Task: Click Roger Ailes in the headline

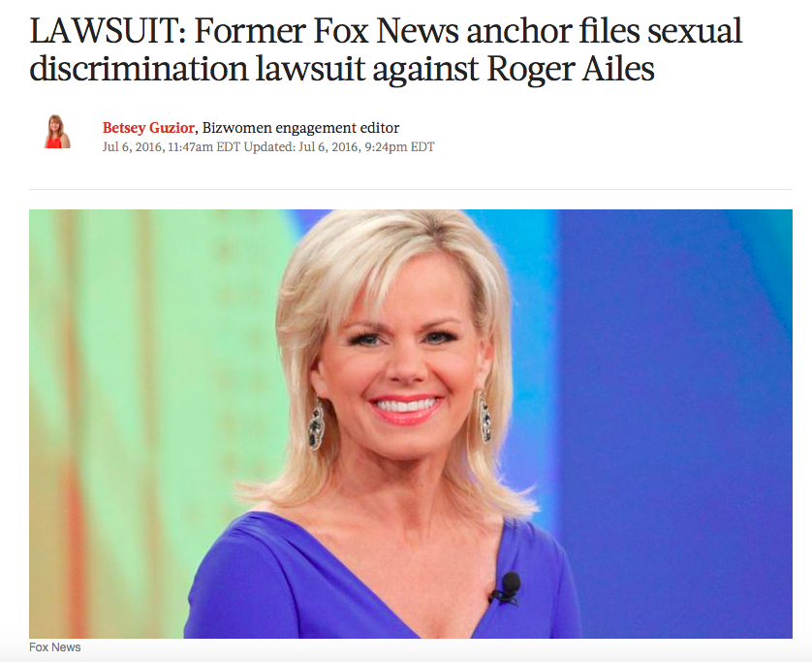Action: [x=571, y=69]
